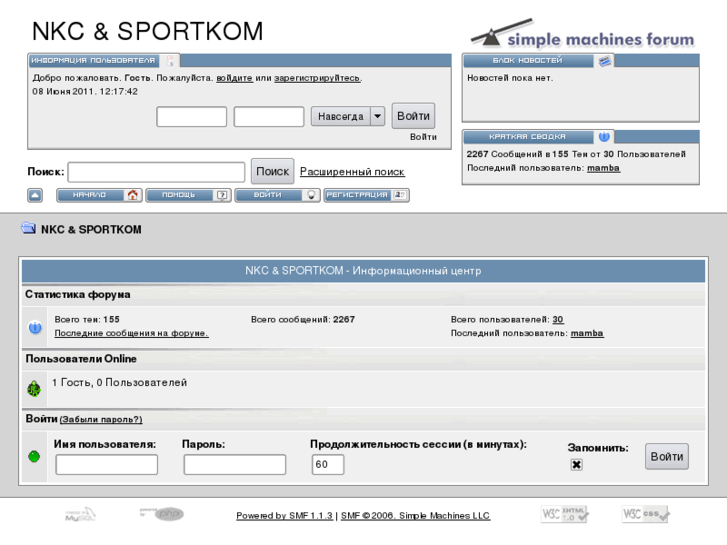Click the W3C XHTML 1.0 badge
Screen dimensions: 727x545
point(565,514)
